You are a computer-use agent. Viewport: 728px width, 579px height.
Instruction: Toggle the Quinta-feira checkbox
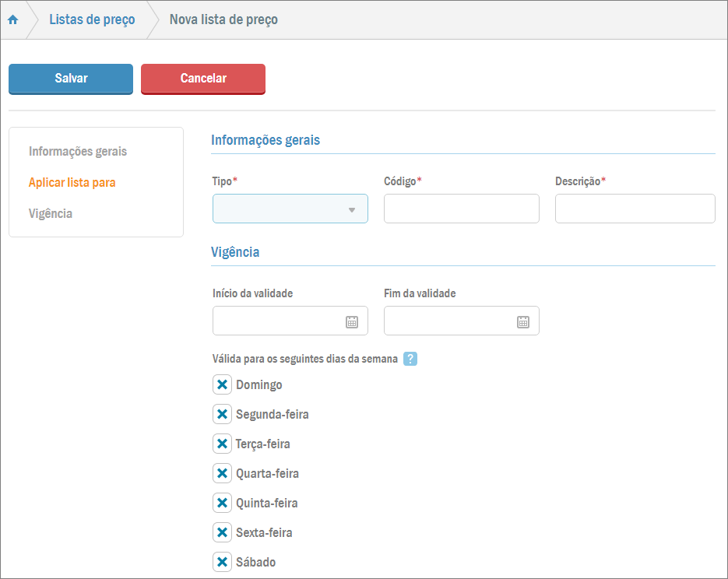tap(222, 503)
